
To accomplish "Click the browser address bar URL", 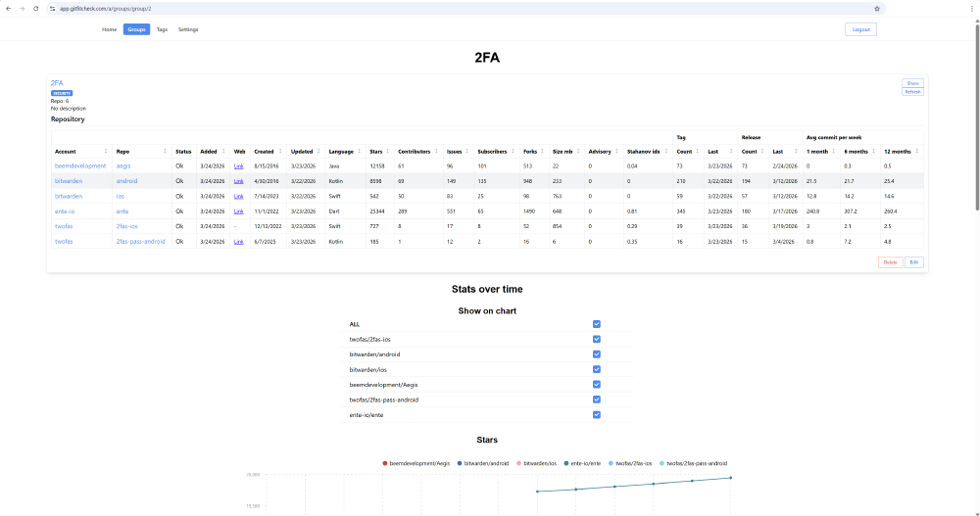I will 106,9.
